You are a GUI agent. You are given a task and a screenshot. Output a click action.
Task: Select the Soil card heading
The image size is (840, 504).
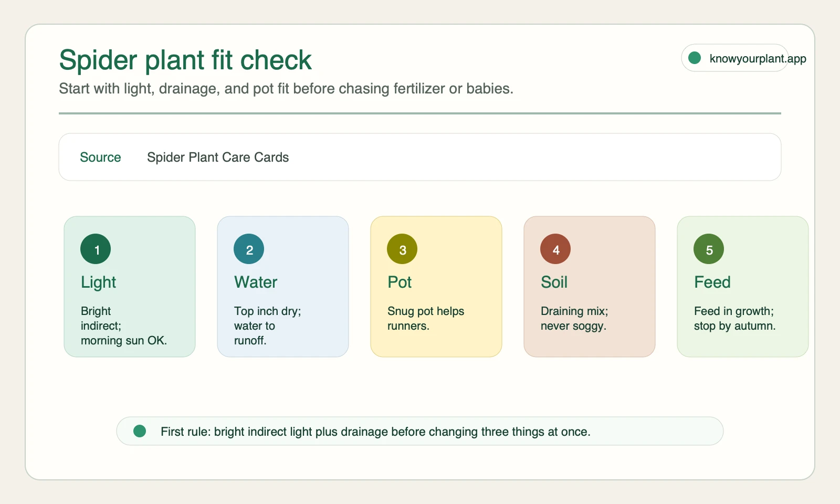coord(554,282)
